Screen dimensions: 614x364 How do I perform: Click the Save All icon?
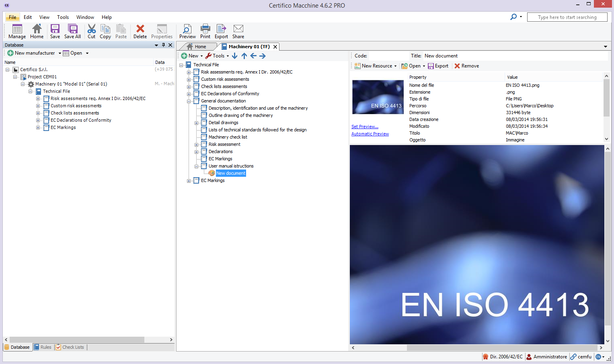point(72,31)
